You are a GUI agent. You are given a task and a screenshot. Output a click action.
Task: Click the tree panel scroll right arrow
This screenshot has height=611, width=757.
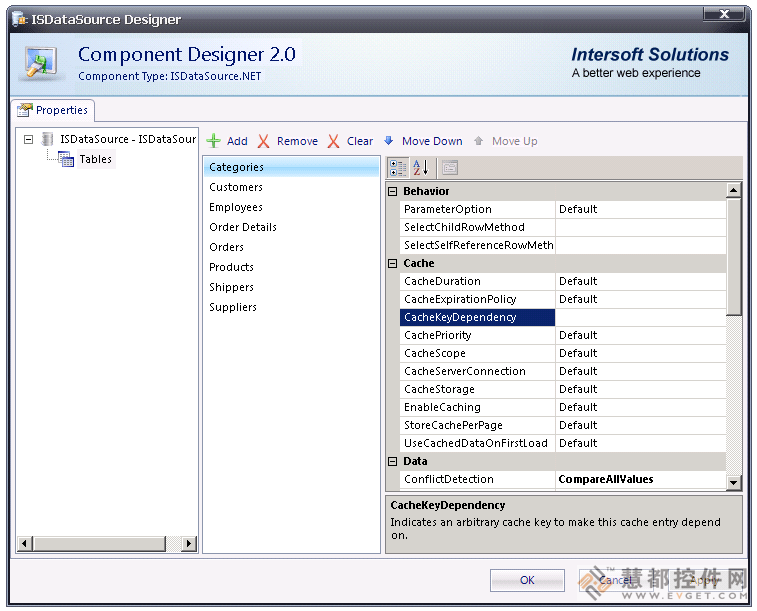189,543
